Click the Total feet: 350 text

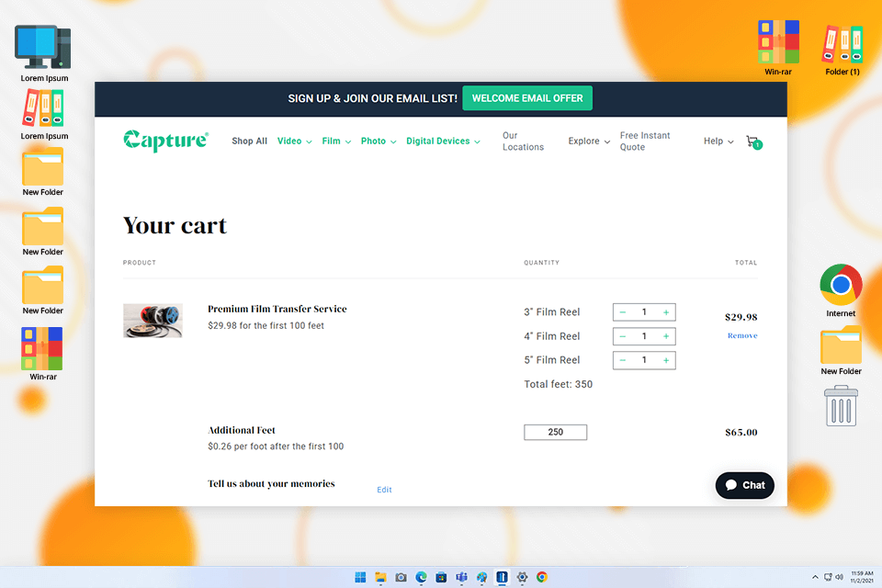click(x=558, y=384)
